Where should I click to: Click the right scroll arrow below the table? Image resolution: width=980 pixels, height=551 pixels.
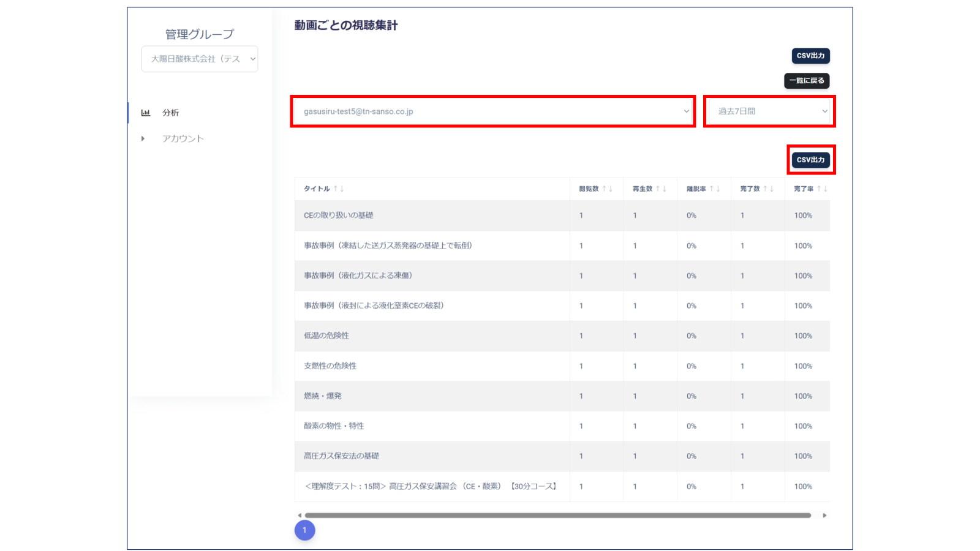825,515
